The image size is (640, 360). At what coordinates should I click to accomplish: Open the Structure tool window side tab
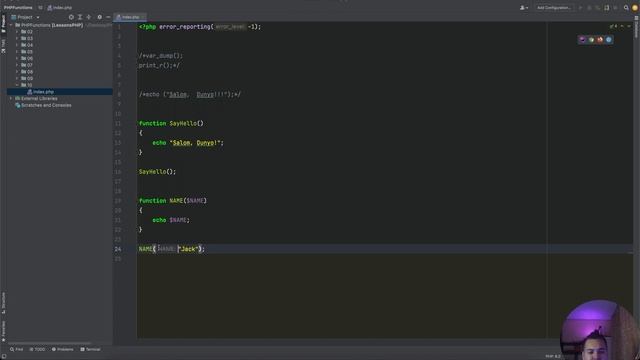[x=3, y=303]
